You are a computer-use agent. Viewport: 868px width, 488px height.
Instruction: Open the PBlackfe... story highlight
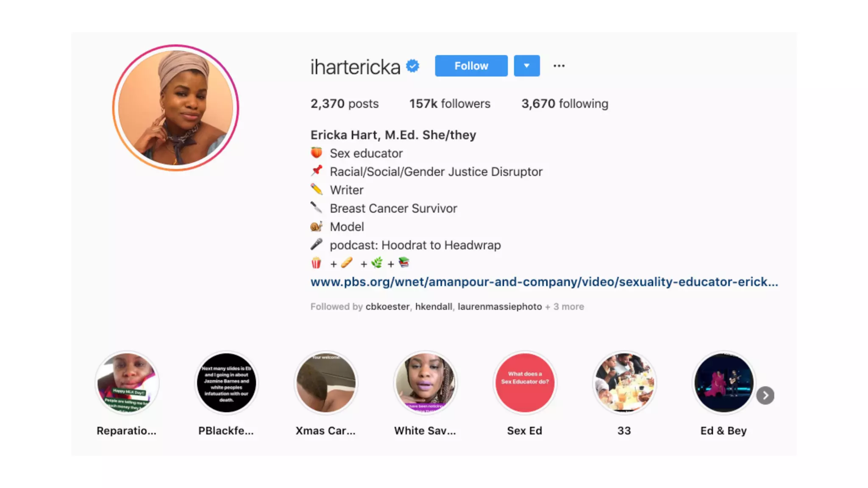226,383
